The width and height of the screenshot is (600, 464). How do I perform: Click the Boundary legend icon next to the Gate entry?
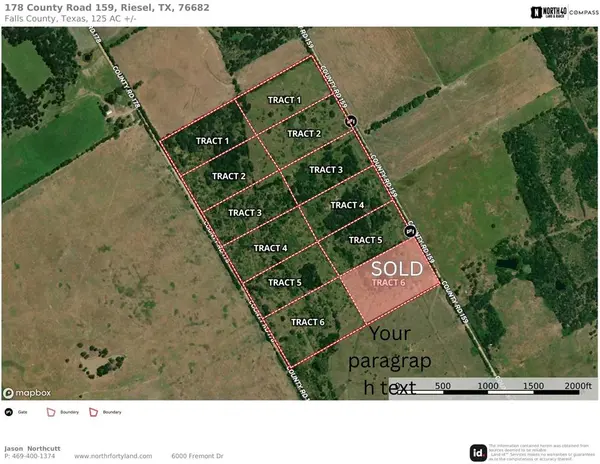[51, 412]
